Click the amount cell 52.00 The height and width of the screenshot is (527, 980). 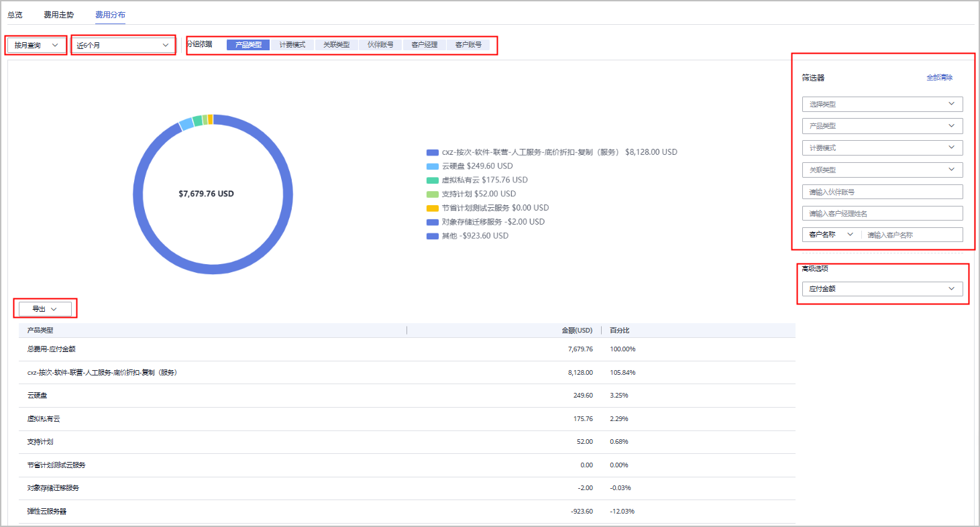coord(585,442)
